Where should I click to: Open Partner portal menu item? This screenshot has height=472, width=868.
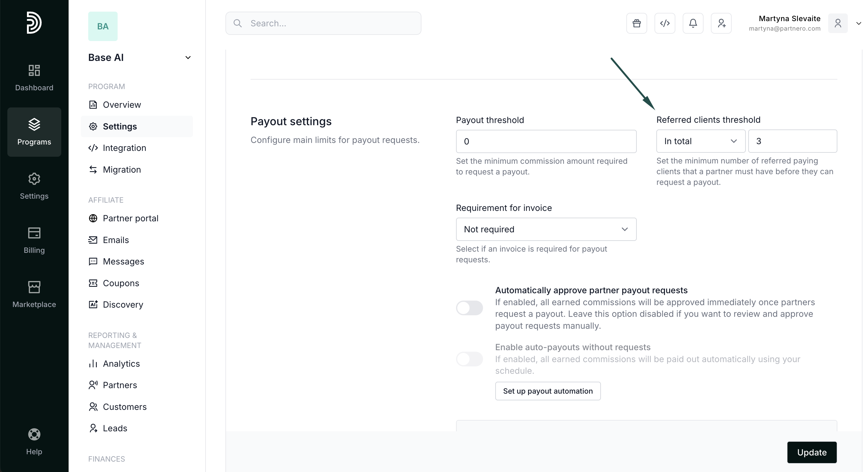130,218
